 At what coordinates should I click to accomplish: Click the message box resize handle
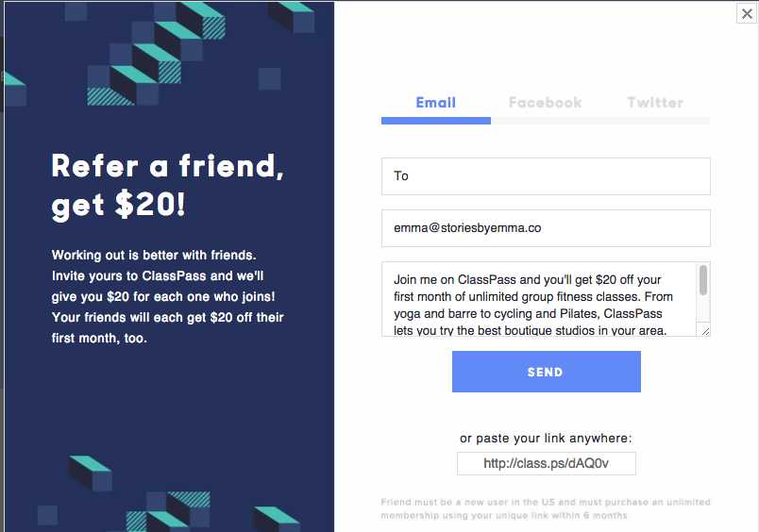tap(705, 331)
